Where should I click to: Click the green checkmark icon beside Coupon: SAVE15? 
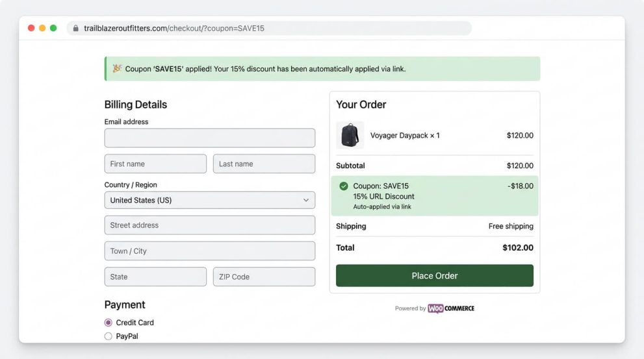(x=344, y=186)
